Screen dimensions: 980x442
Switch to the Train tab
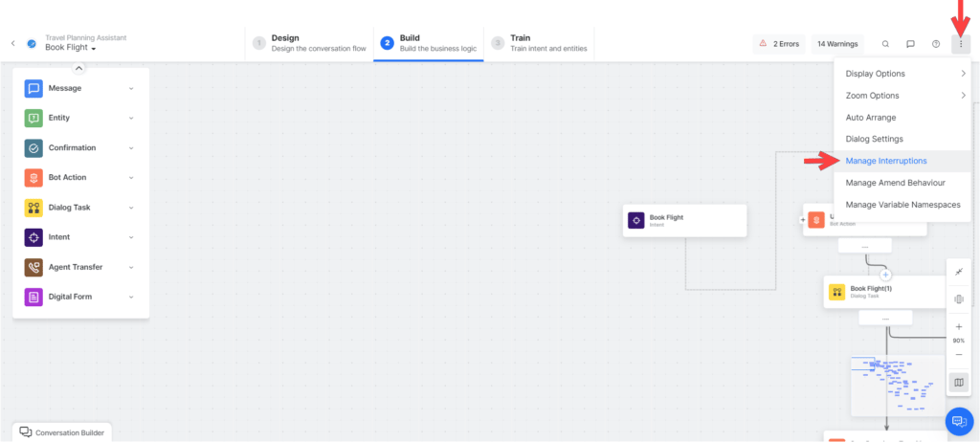coord(540,43)
